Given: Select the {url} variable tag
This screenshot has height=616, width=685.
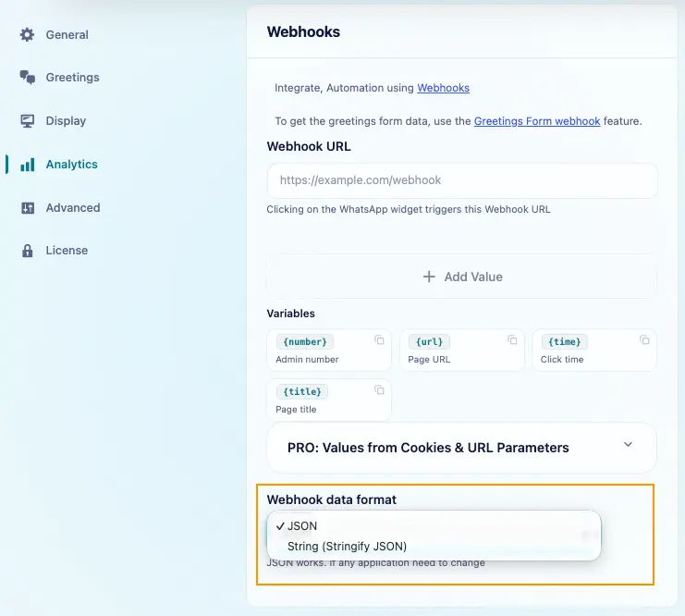Looking at the screenshot, I should click(x=429, y=342).
